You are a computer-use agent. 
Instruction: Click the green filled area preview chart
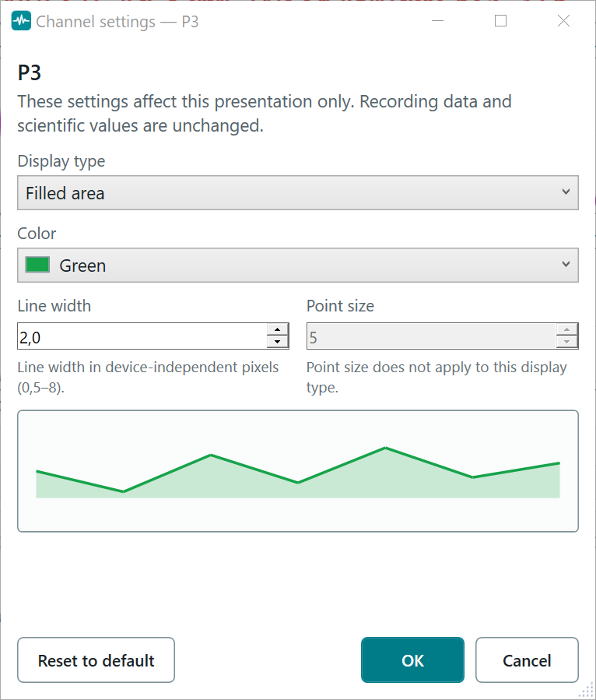298,471
